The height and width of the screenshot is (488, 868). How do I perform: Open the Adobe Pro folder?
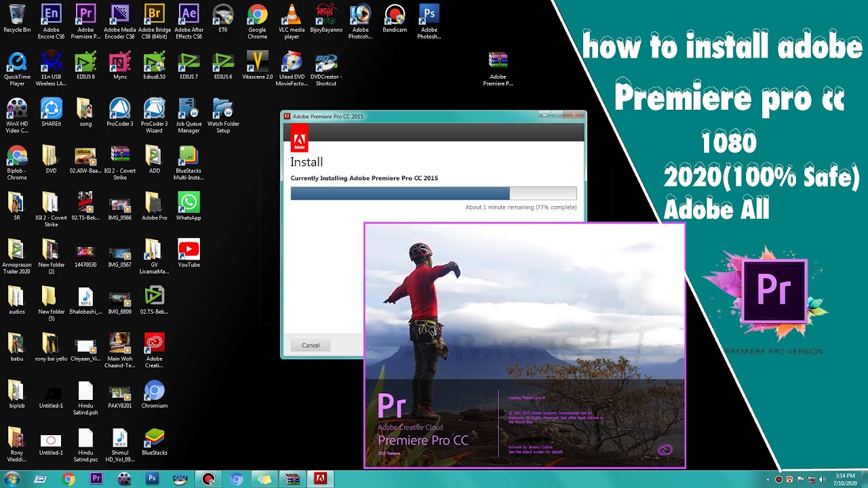tap(155, 207)
